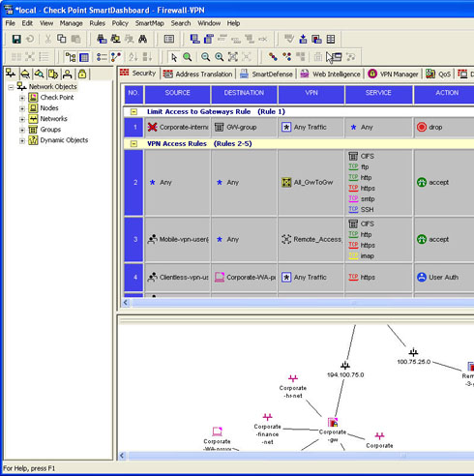
Task: Click the VPN column header
Action: (x=311, y=95)
